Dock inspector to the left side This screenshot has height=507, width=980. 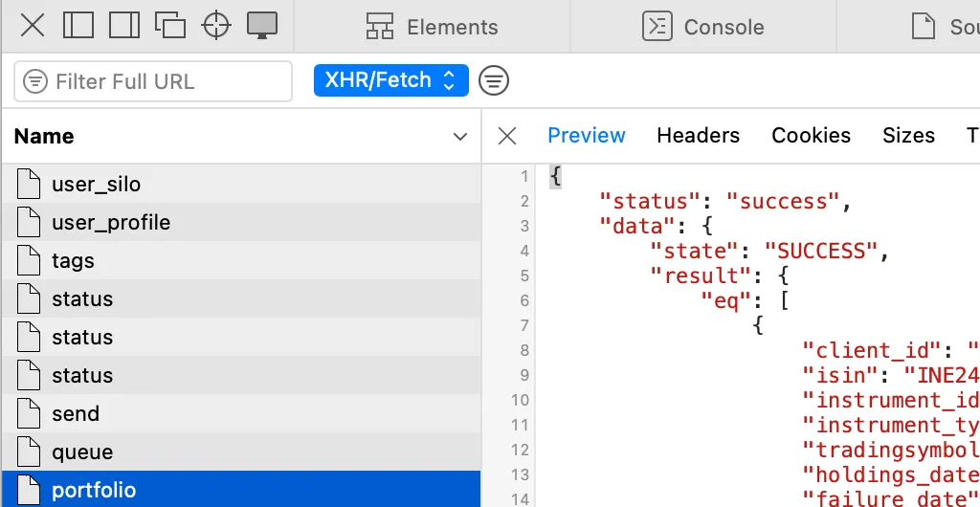pyautogui.click(x=78, y=26)
